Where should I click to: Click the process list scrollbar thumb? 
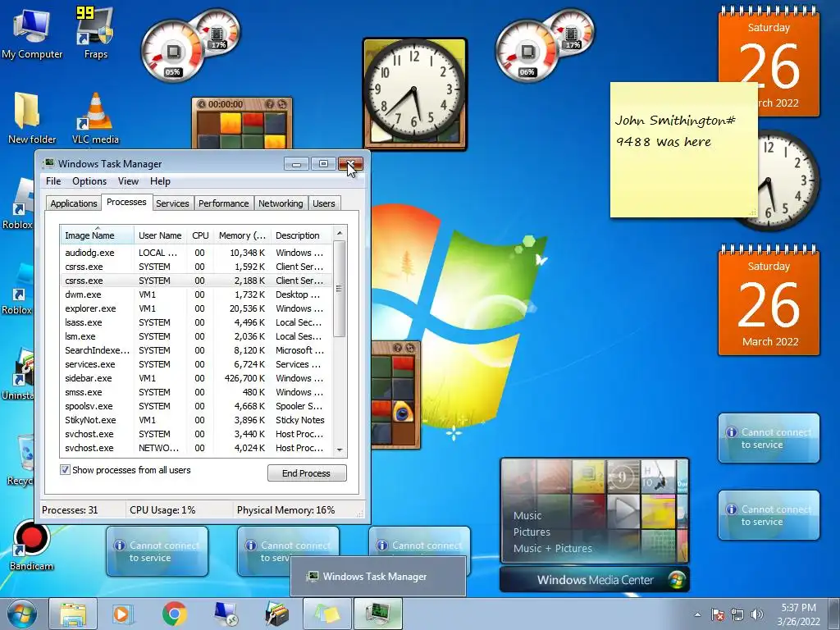(x=339, y=289)
